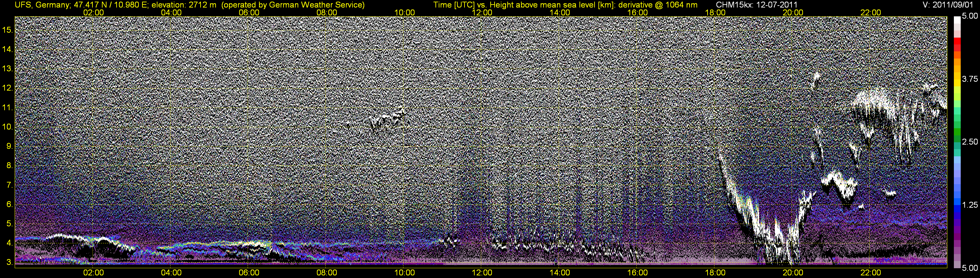
Task: Click the height axis label "6."
Action: click(x=9, y=204)
